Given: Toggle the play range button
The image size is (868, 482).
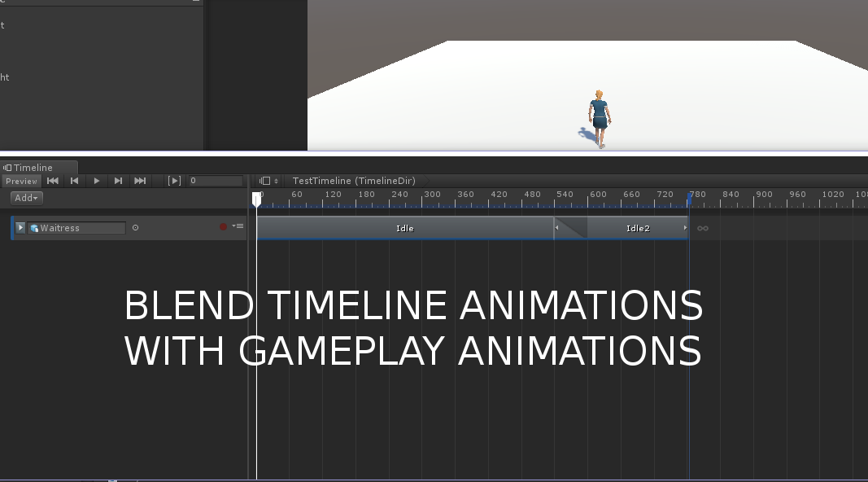Looking at the screenshot, I should point(173,181).
